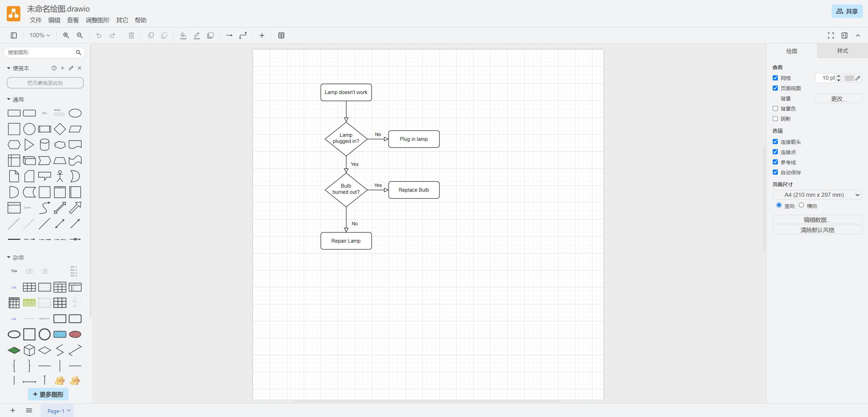The image size is (868, 417).
Task: Open the 帮助 menu
Action: [x=140, y=20]
